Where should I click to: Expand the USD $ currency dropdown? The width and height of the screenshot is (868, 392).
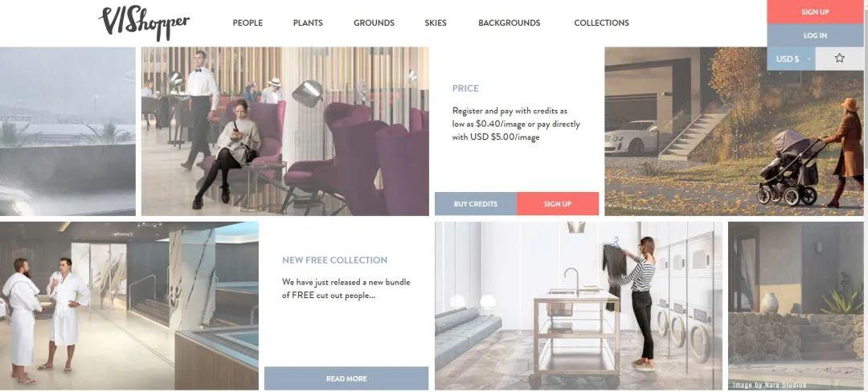coord(791,59)
